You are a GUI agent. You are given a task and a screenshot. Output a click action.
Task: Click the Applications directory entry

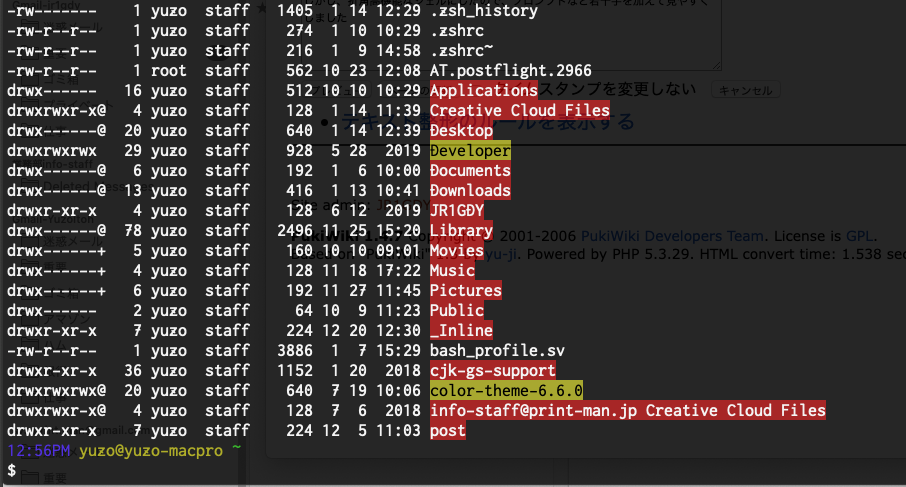click(x=483, y=91)
